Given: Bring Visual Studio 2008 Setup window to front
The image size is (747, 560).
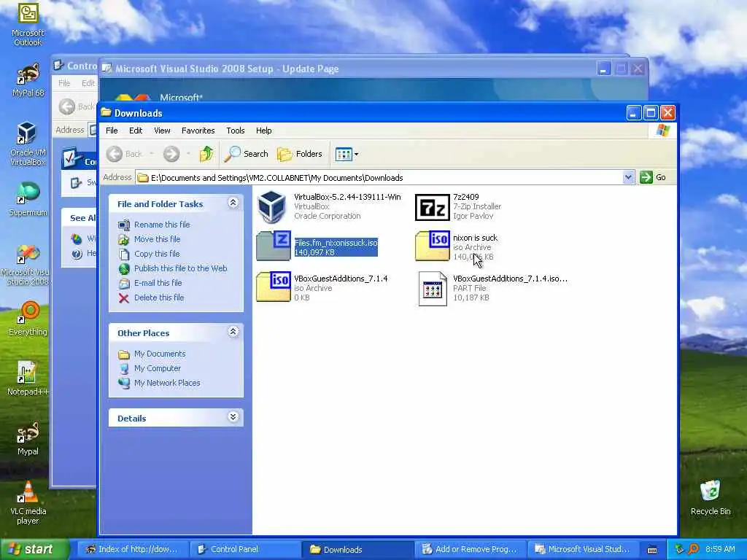Looking at the screenshot, I should click(x=348, y=69).
